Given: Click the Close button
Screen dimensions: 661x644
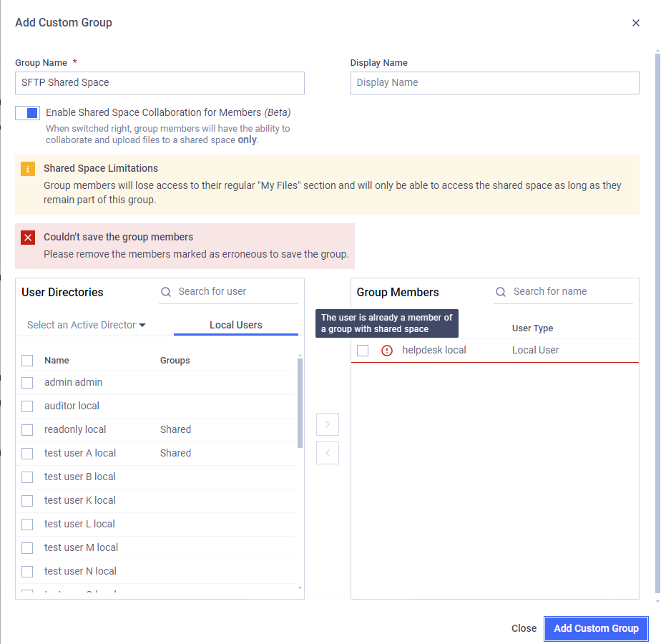Looking at the screenshot, I should pyautogui.click(x=524, y=628).
